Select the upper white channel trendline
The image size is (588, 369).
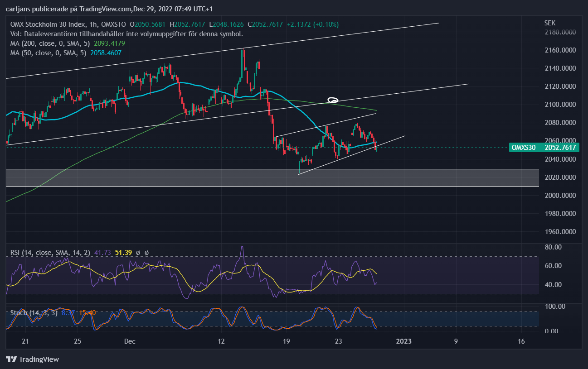tap(222, 50)
